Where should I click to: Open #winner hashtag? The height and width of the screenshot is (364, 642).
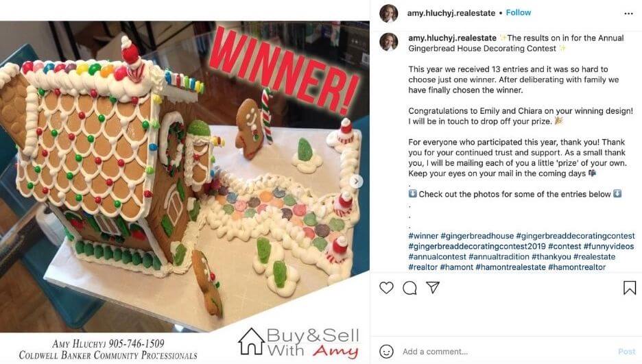pyautogui.click(x=423, y=236)
